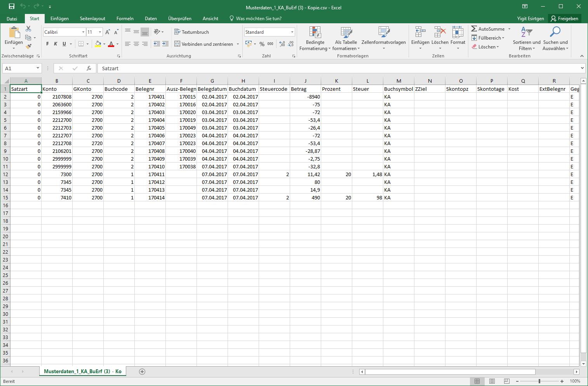Image resolution: width=588 pixels, height=386 pixels.
Task: Click the decrease indent icon
Action: (157, 44)
